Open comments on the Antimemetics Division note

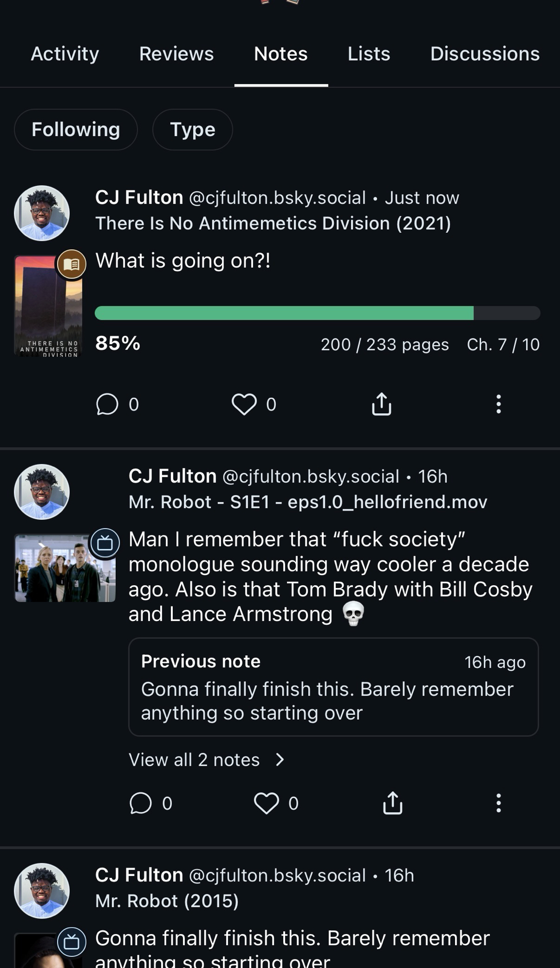pyautogui.click(x=107, y=404)
